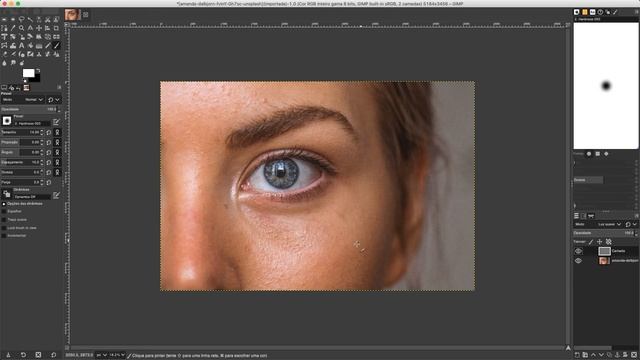Viewport: 640px width, 360px height.
Task: Switch to the Images tab in toolbox dock
Action: [27, 87]
